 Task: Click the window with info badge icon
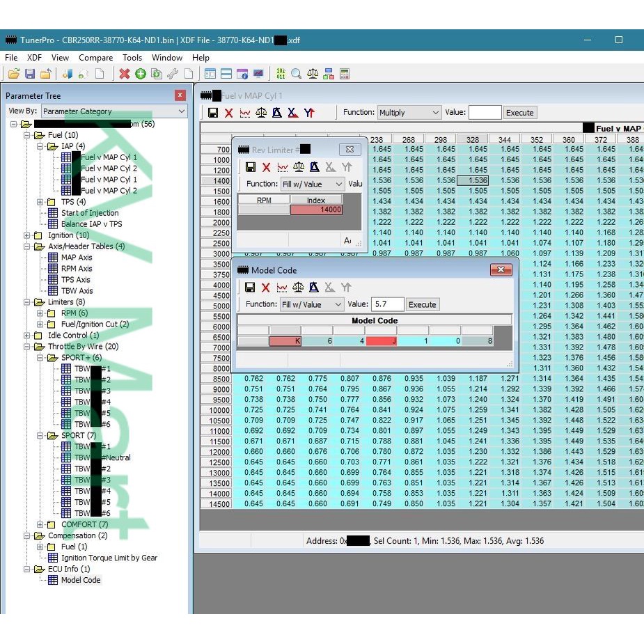242,74
